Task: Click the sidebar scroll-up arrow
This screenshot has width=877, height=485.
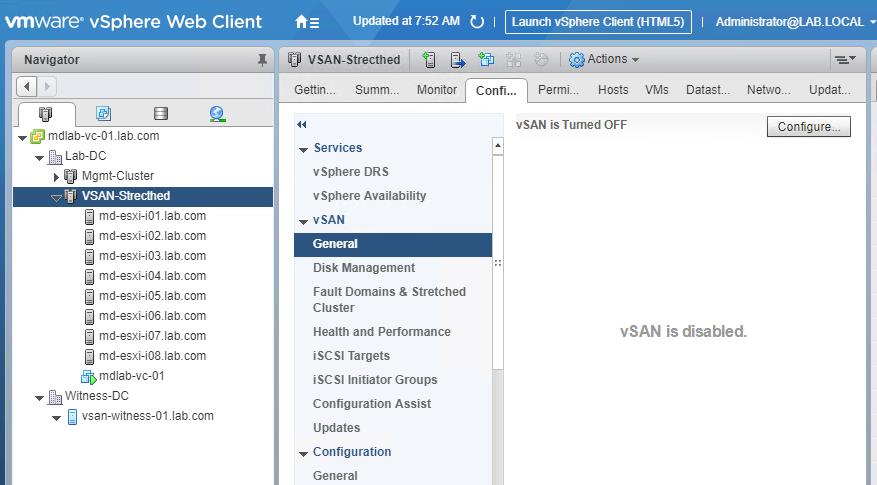Action: tap(497, 147)
